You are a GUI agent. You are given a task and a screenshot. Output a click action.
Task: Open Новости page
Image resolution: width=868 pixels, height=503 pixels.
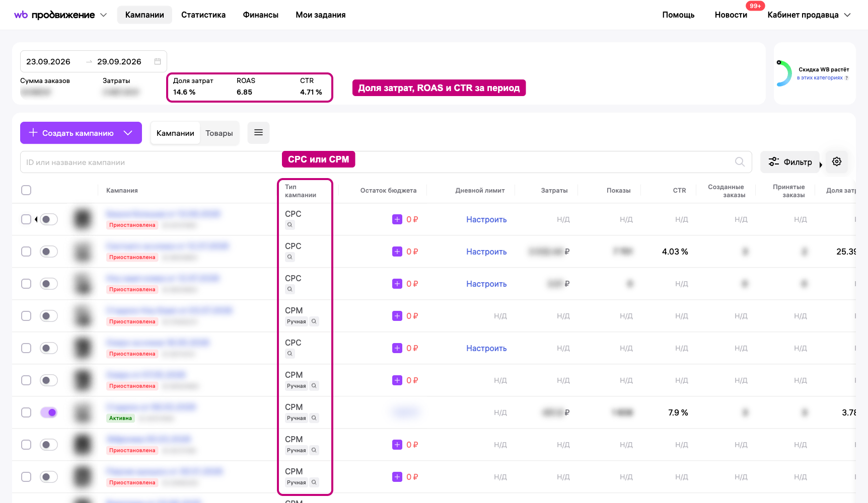pyautogui.click(x=731, y=15)
